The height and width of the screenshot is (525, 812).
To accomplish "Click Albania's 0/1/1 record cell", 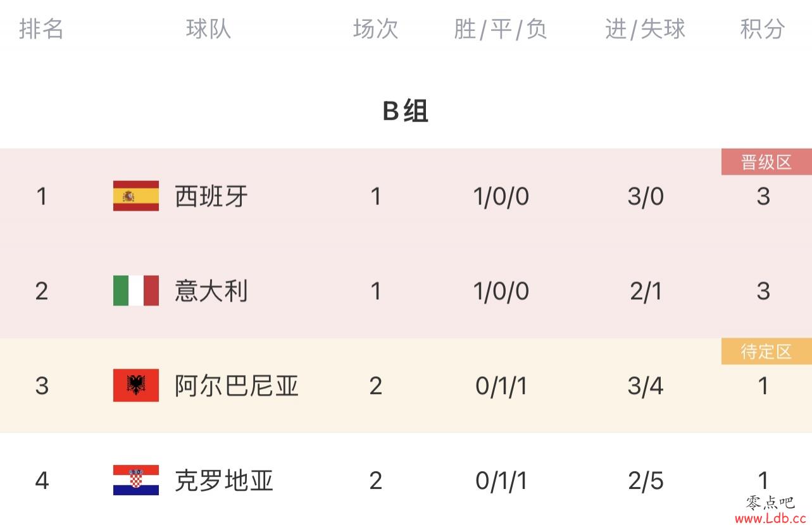I will coord(501,386).
